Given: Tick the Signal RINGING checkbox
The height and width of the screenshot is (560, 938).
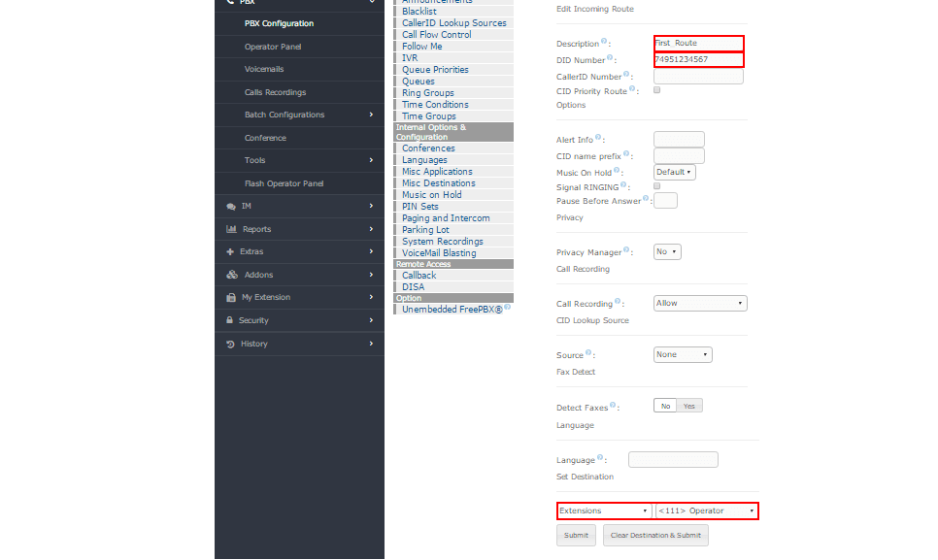Looking at the screenshot, I should tap(656, 186).
